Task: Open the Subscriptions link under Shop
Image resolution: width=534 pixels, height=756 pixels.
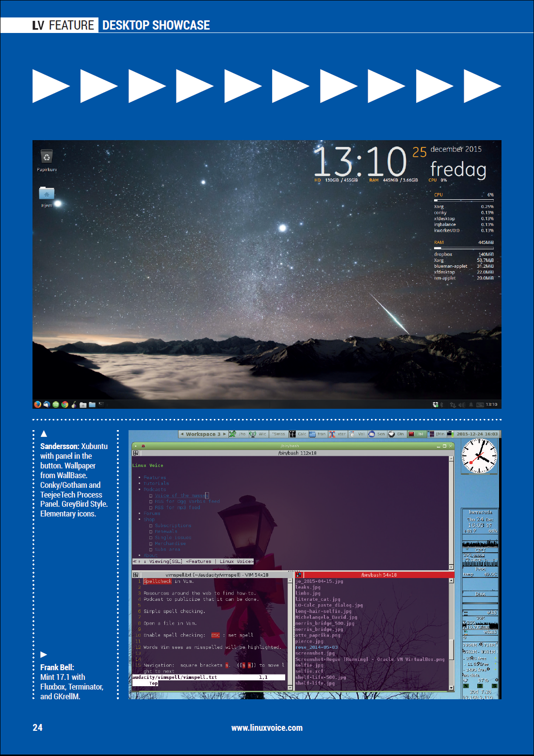Action: point(173,526)
